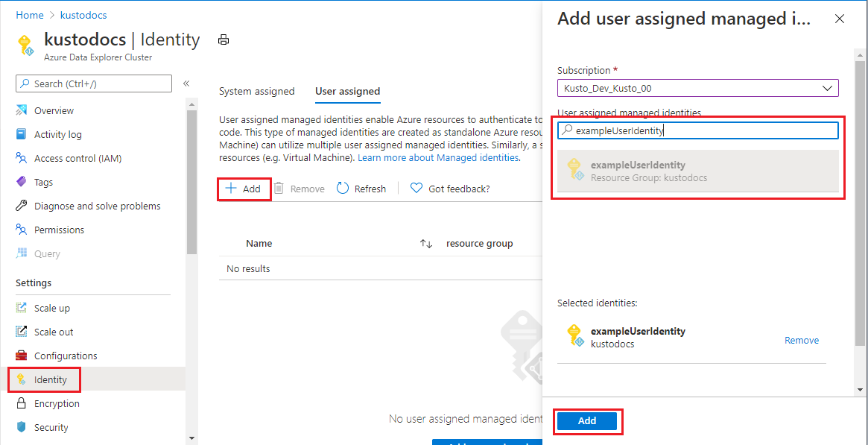The height and width of the screenshot is (445, 868).
Task: Click the Got feedback heart icon
Action: [x=416, y=188]
